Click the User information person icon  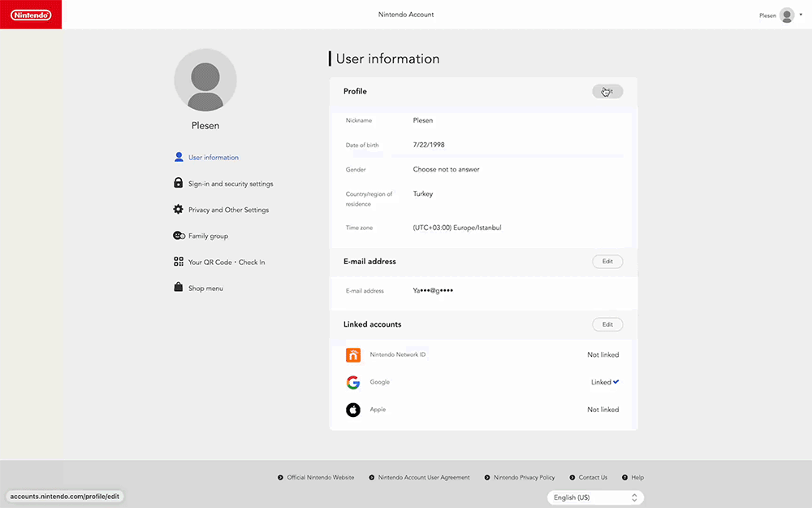point(179,158)
